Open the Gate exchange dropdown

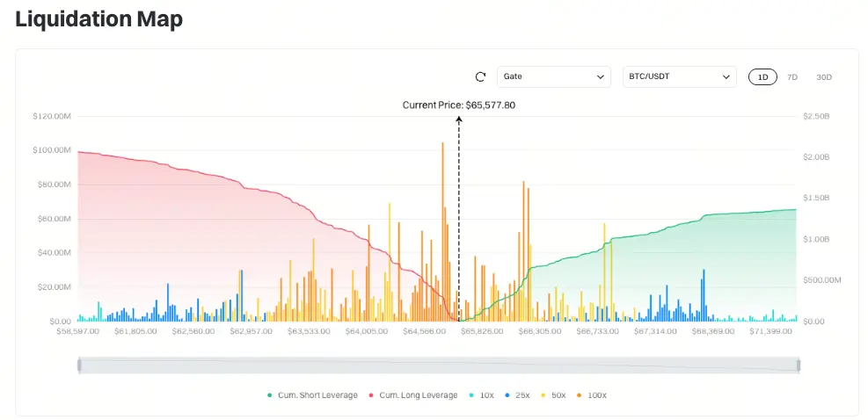click(553, 77)
